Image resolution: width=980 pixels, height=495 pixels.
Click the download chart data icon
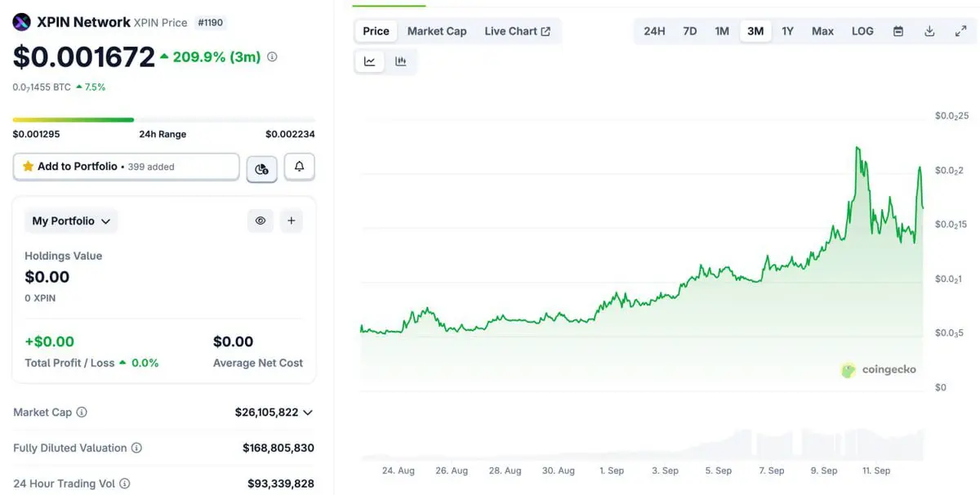tap(929, 31)
